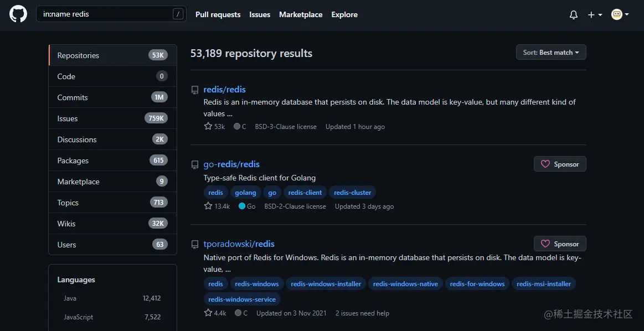Click the slash shortcut key icon in search
Viewport: 644px width, 331px height.
pos(178,14)
